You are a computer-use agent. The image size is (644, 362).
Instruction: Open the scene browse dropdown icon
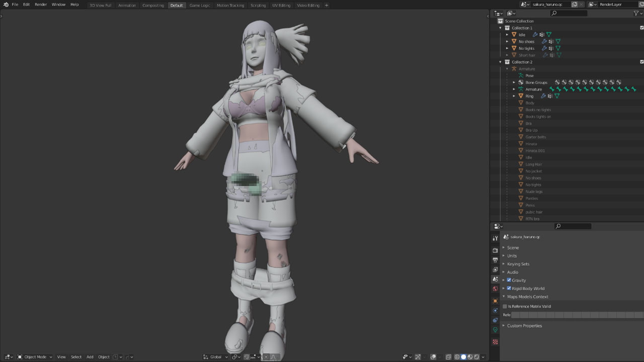pos(525,5)
